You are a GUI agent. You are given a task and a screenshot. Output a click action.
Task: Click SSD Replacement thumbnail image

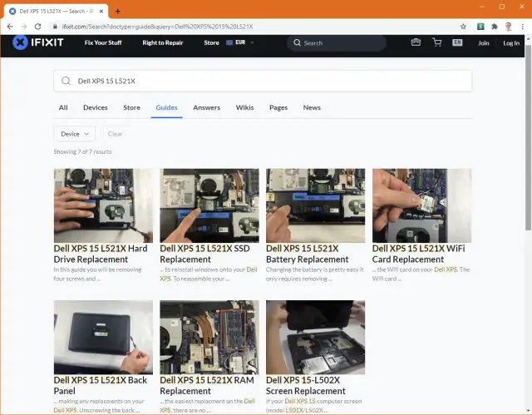(x=209, y=205)
